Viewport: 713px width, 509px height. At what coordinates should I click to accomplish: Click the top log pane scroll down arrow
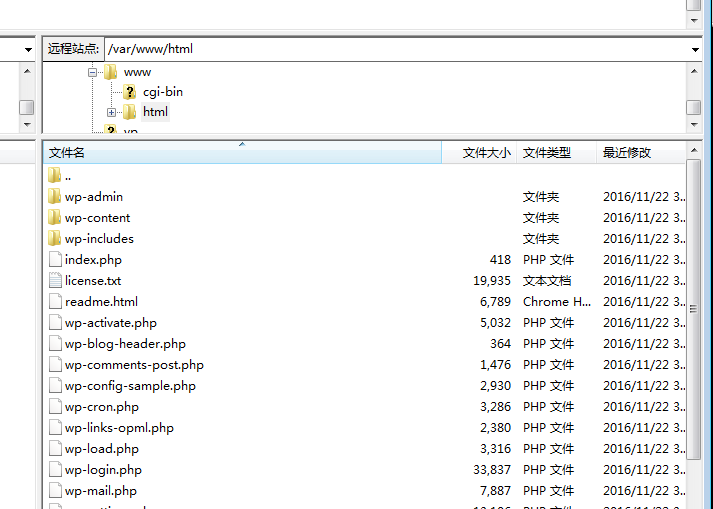tap(694, 20)
